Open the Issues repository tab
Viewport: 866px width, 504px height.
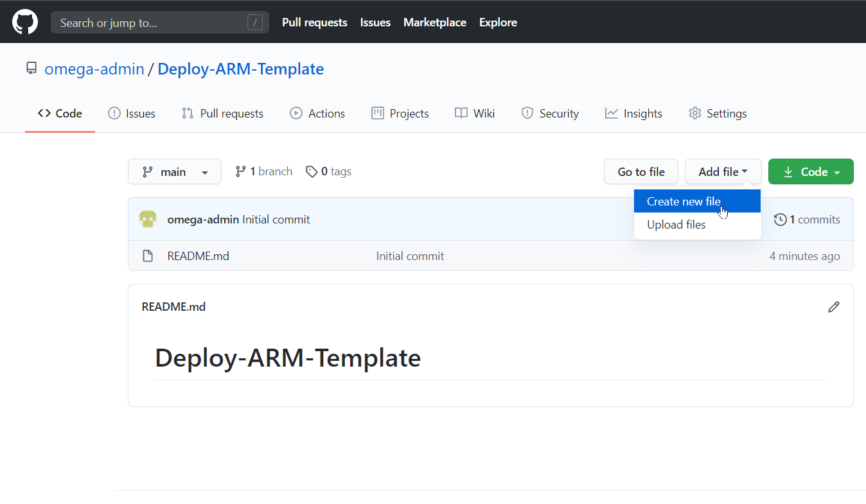pyautogui.click(x=132, y=114)
